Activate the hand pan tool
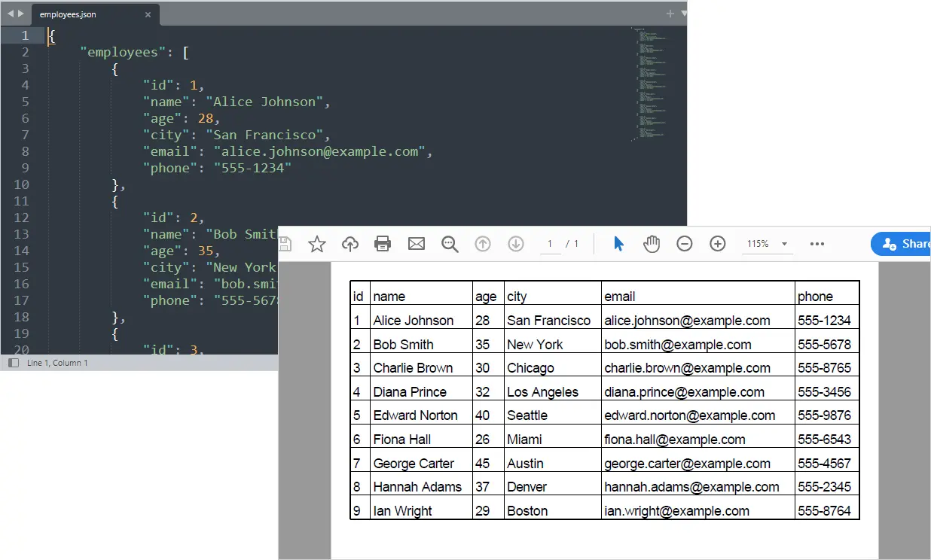This screenshot has height=560, width=931. pos(651,243)
